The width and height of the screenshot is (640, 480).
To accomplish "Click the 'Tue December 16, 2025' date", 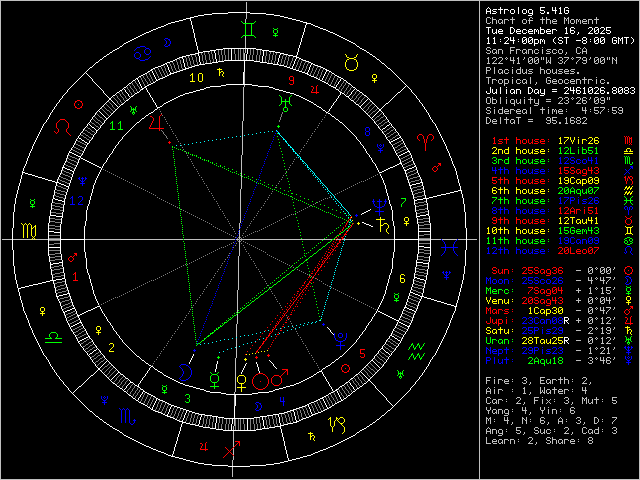I will tap(548, 31).
